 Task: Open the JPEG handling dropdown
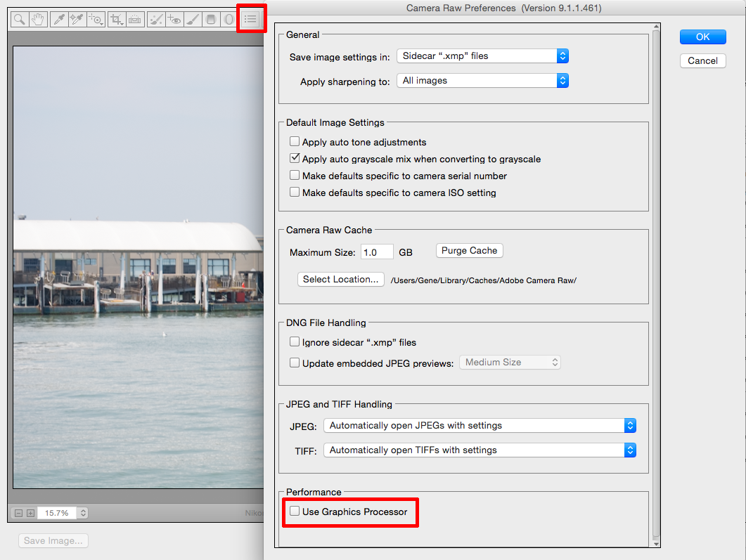click(x=479, y=426)
